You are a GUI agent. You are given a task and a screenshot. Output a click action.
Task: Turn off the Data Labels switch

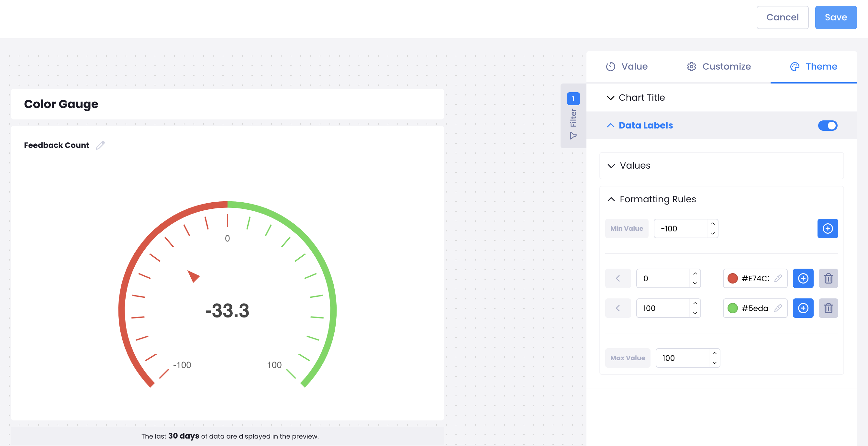tap(827, 125)
